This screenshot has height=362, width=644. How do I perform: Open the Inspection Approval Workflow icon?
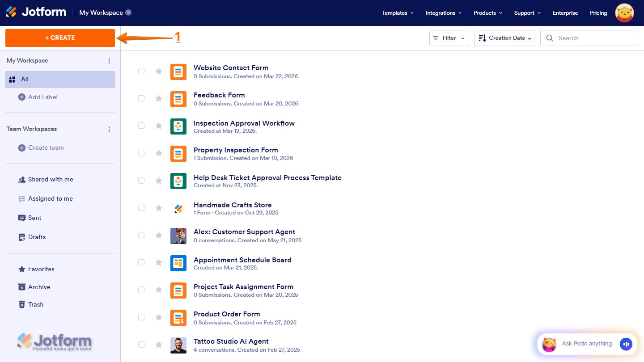click(x=178, y=126)
